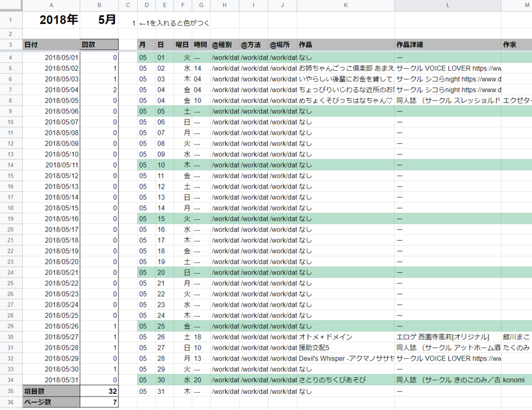
Task: Click the count cell showing 2
Action: pos(99,89)
